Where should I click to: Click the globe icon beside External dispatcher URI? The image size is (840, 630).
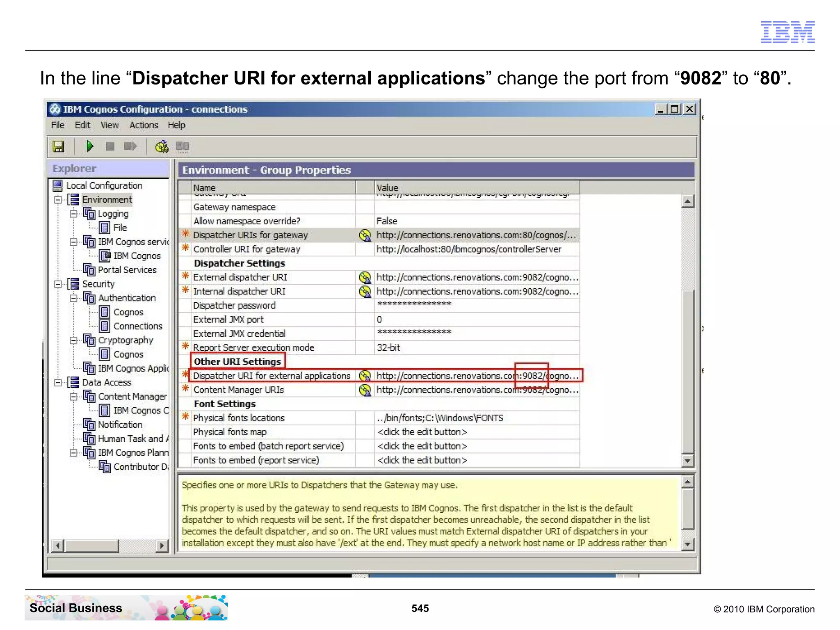(x=365, y=278)
